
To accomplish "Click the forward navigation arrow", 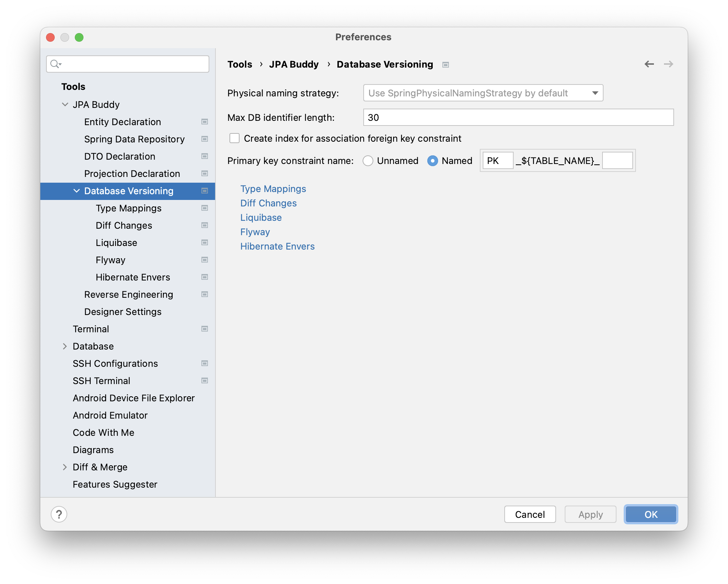I will 668,64.
